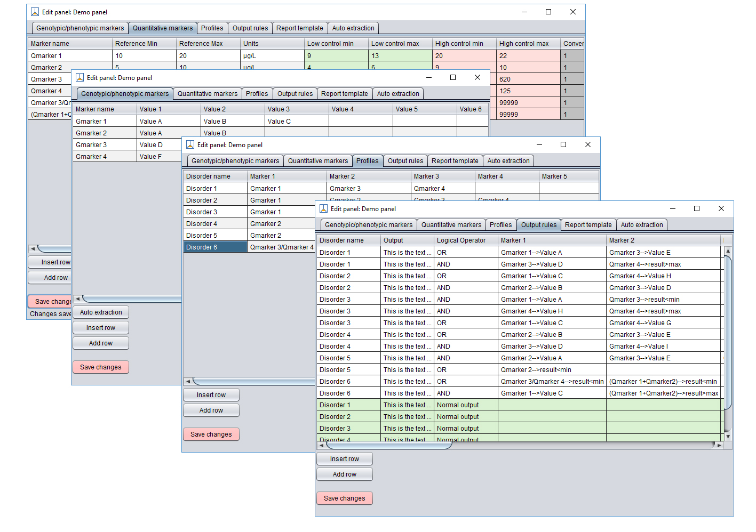Image resolution: width=756 pixels, height=532 pixels.
Task: Click the app icon in the Genotypic markers window title bar
Action: click(79, 77)
